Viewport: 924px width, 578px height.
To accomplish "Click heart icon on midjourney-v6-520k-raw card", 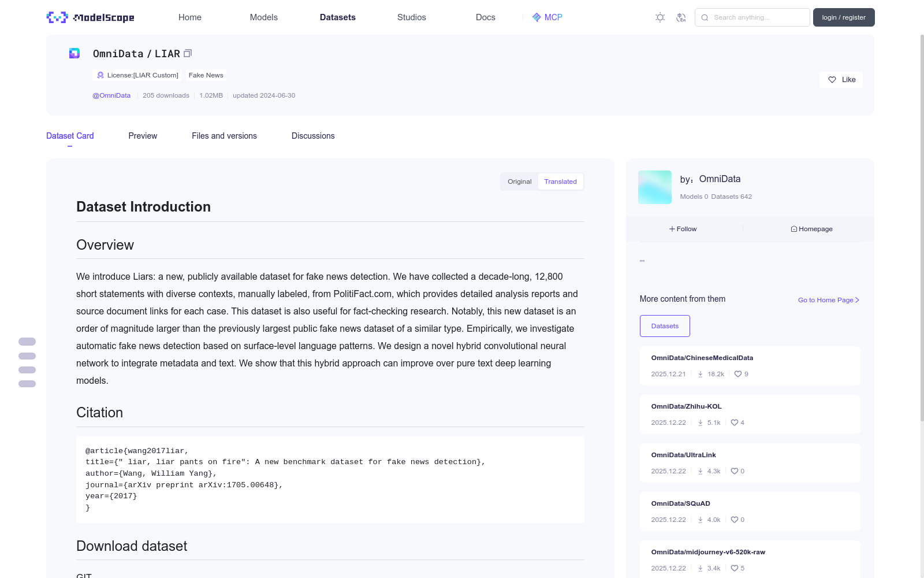I will tap(735, 568).
